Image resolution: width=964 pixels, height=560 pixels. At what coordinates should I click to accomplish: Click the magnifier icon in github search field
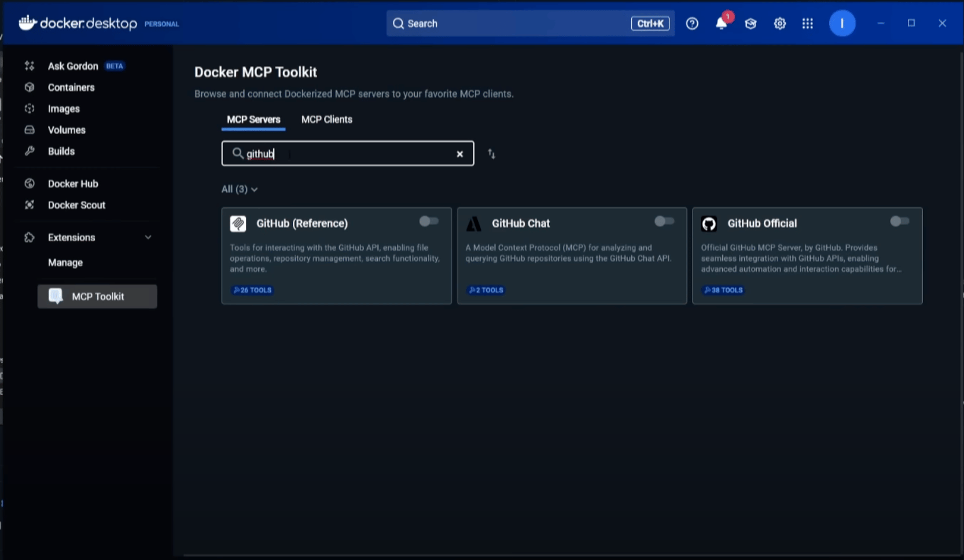(237, 153)
